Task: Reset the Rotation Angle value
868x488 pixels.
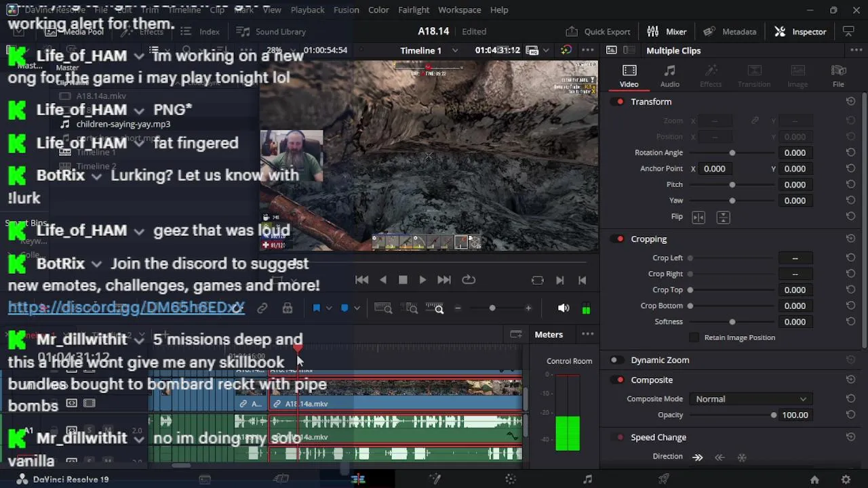Action: point(850,152)
